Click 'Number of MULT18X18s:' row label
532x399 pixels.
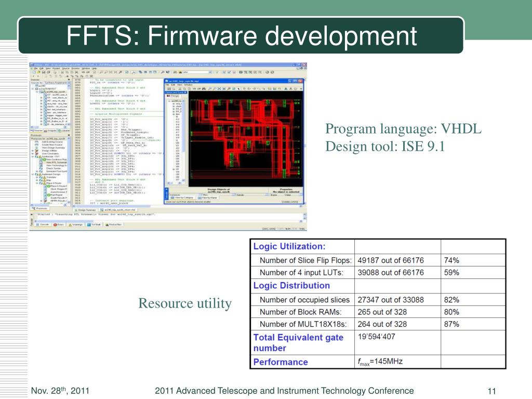[x=303, y=324]
